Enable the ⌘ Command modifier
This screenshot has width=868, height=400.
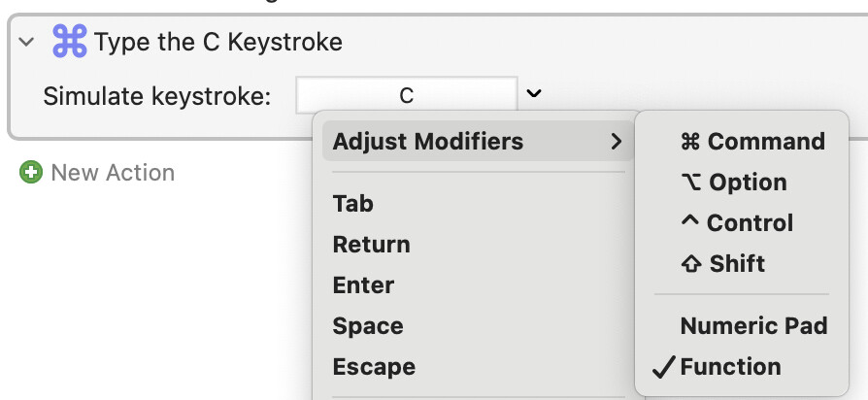tap(752, 142)
